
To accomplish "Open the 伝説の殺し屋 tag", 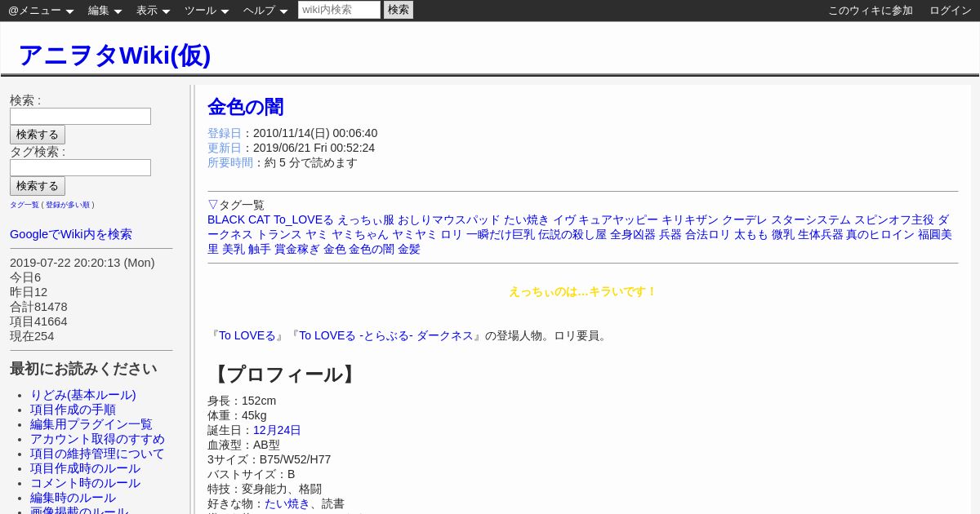I will [572, 234].
